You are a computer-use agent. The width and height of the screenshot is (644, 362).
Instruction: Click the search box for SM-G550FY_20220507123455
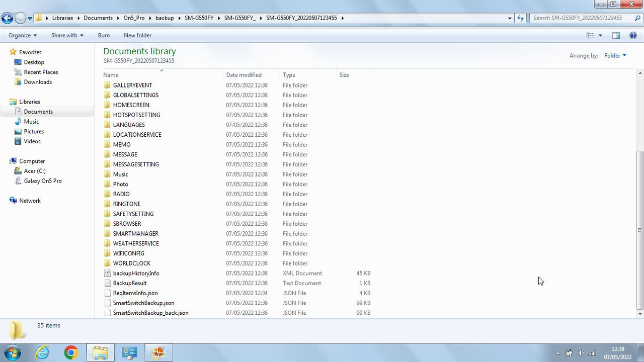pos(582,18)
